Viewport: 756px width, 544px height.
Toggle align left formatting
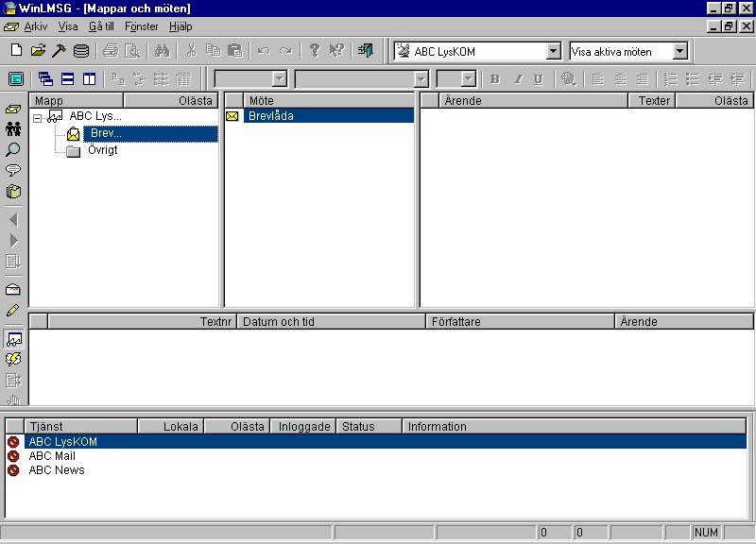click(598, 79)
